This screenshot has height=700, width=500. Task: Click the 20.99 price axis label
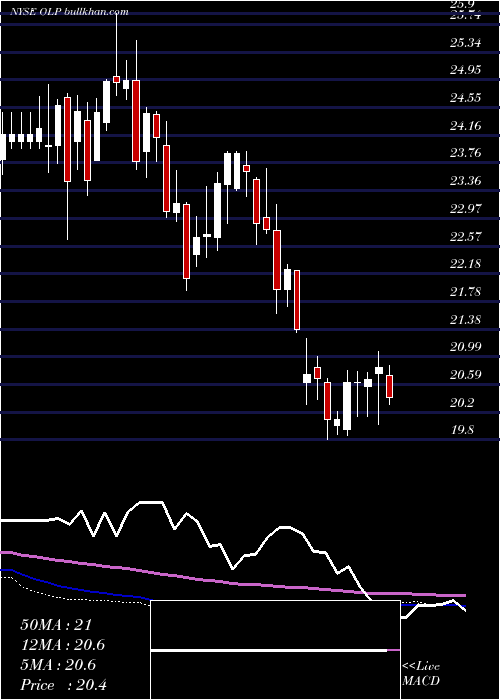click(466, 347)
